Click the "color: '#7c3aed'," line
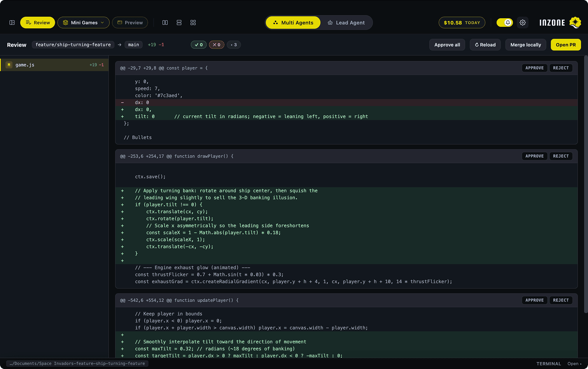Screen dimensions: 588x369 point(346,96)
